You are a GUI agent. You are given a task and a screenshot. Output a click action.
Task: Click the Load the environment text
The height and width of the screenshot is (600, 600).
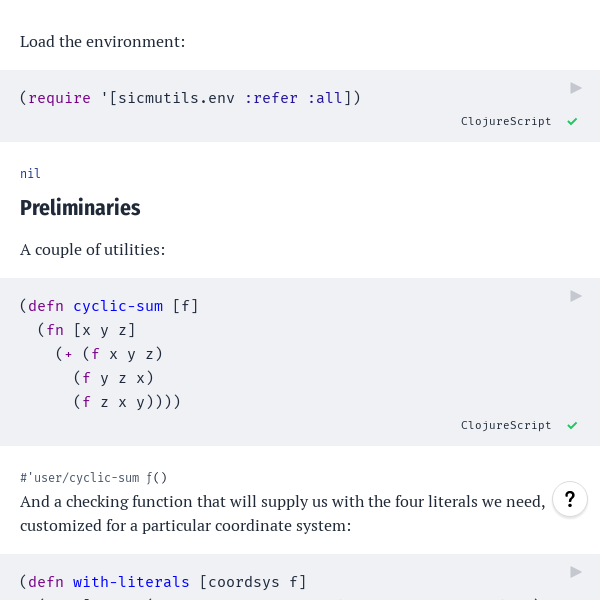tap(103, 42)
